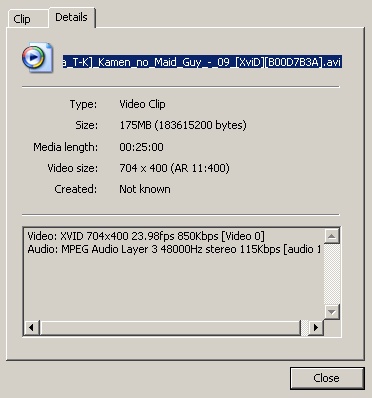The width and height of the screenshot is (372, 398).
Task: Click the '00:25:00' media length value
Action: [x=141, y=147]
